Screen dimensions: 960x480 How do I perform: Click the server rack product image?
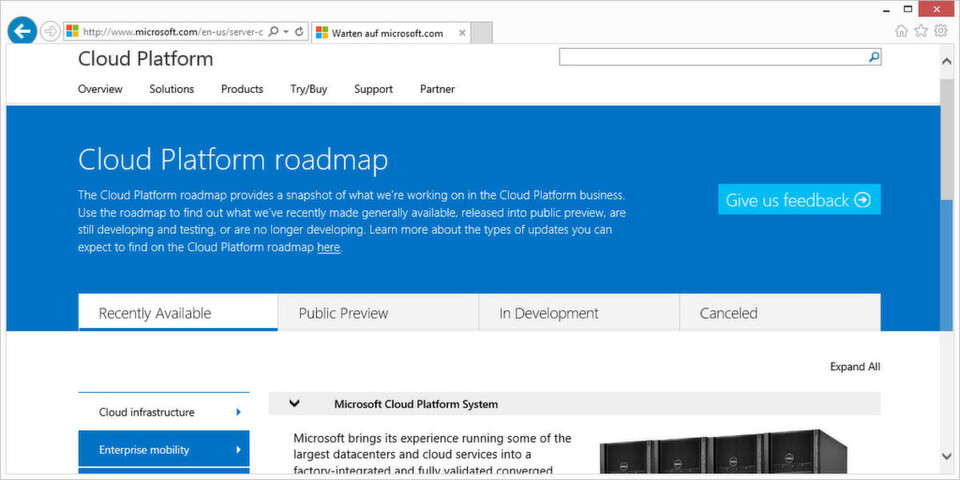click(x=722, y=454)
